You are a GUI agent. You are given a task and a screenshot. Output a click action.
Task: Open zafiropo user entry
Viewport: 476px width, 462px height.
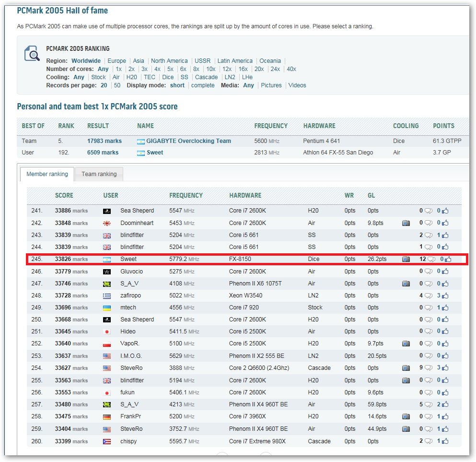(x=130, y=296)
